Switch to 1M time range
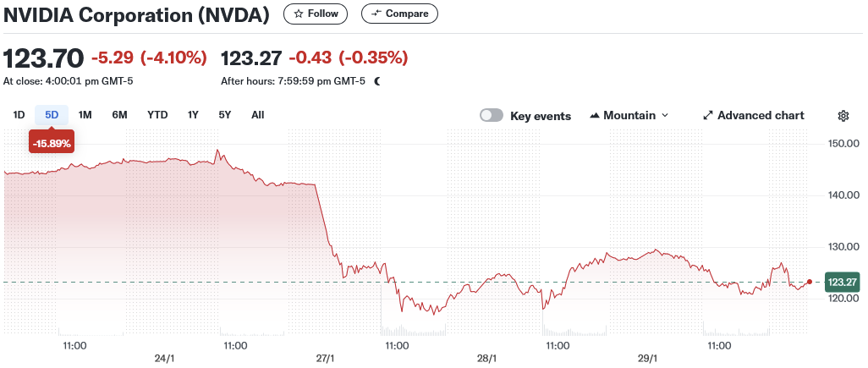Screen dimensions: 868x368 coord(85,115)
